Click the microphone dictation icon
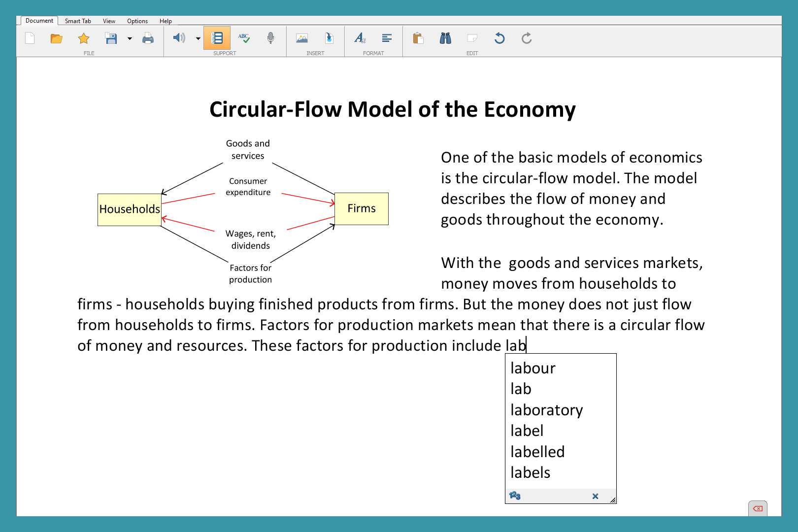 click(x=270, y=38)
